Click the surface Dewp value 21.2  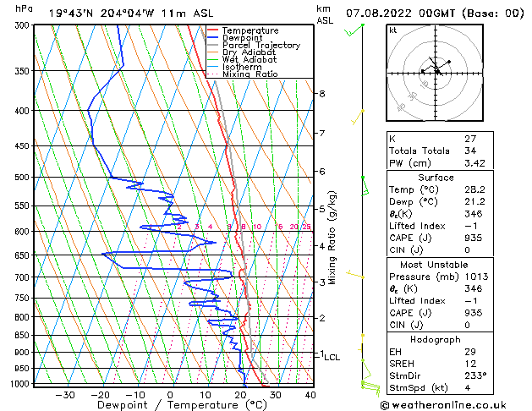coord(474,202)
